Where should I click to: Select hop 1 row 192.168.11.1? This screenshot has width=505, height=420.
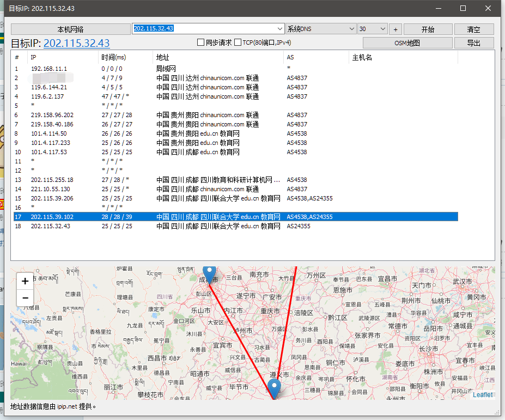coord(236,69)
